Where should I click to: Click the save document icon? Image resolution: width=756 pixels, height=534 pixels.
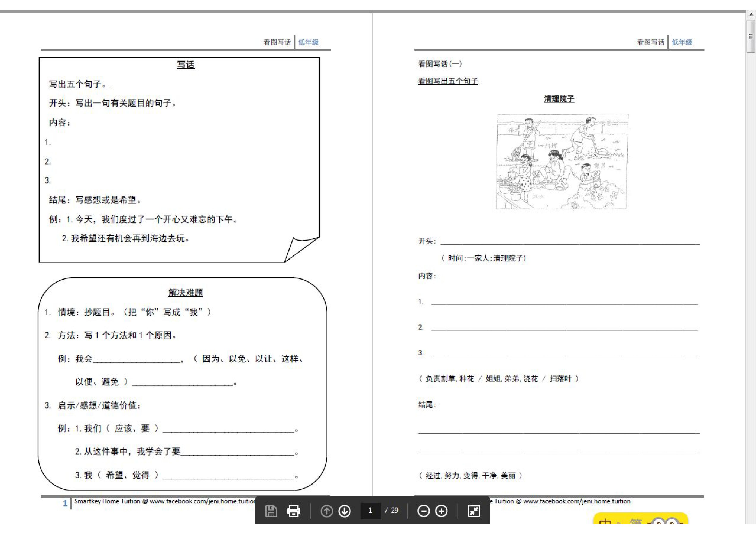tap(271, 511)
